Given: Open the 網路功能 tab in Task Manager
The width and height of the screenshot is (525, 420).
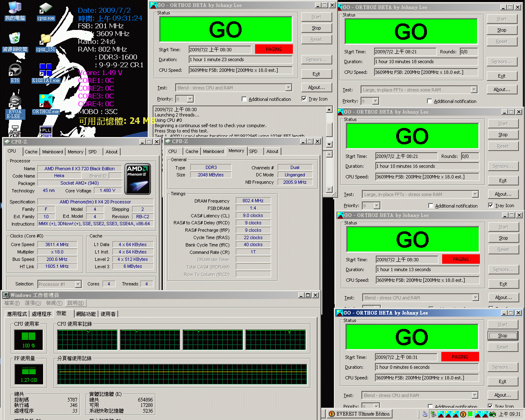Looking at the screenshot, I should 86,314.
